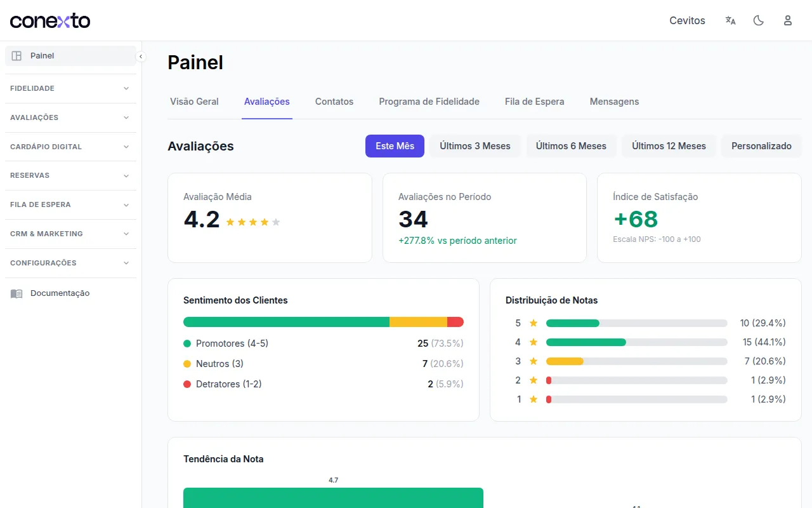Switch to the Visão Geral tab

[194, 102]
